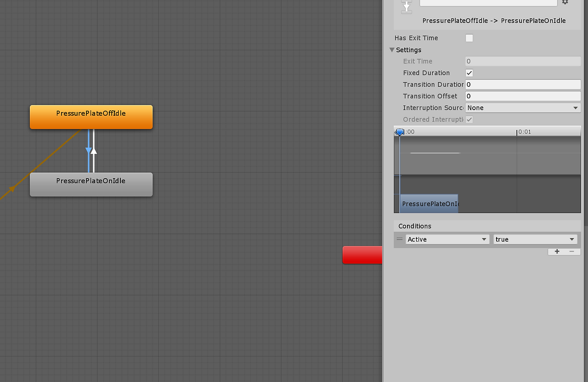Click the transition name input field
The width and height of the screenshot is (588, 382).
coord(488,2)
